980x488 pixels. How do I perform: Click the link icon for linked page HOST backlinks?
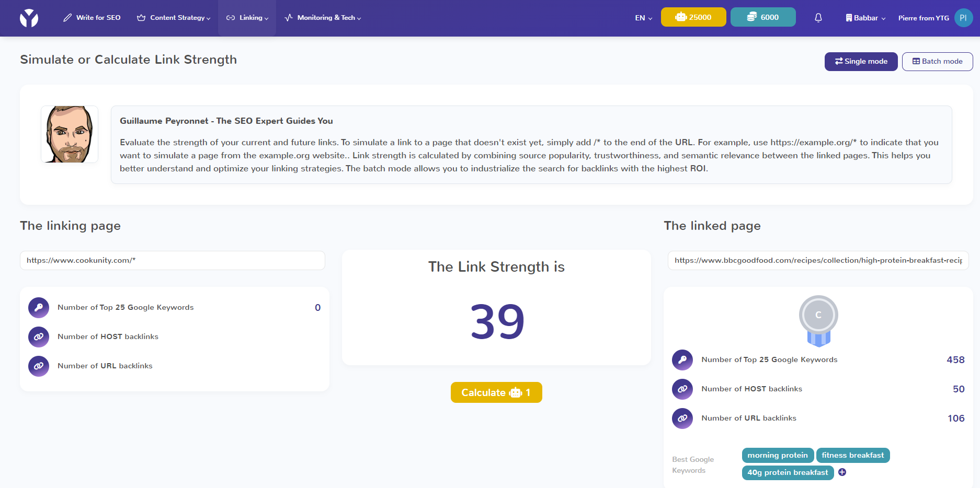click(x=682, y=389)
